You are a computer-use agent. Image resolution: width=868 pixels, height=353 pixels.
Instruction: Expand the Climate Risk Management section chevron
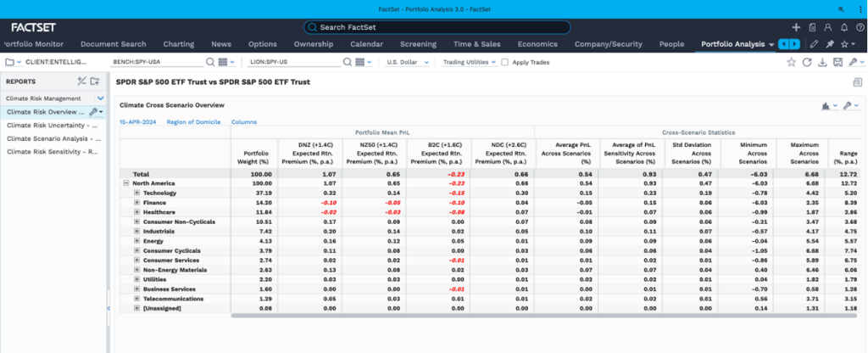(100, 98)
